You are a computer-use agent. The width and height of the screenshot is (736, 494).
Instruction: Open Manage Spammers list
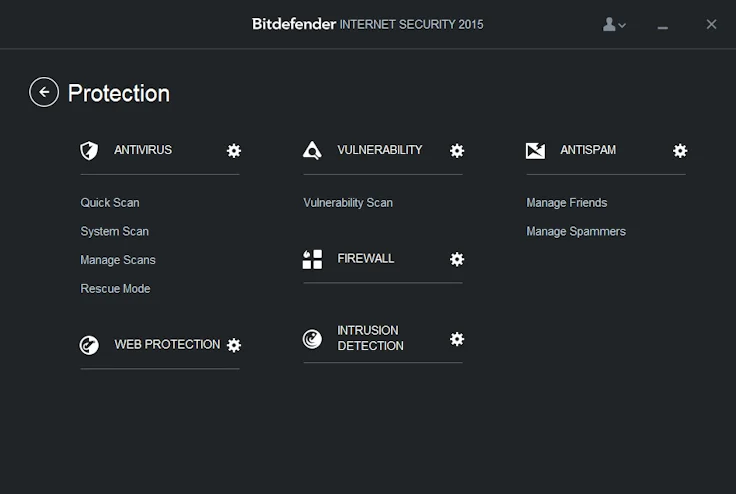click(576, 232)
